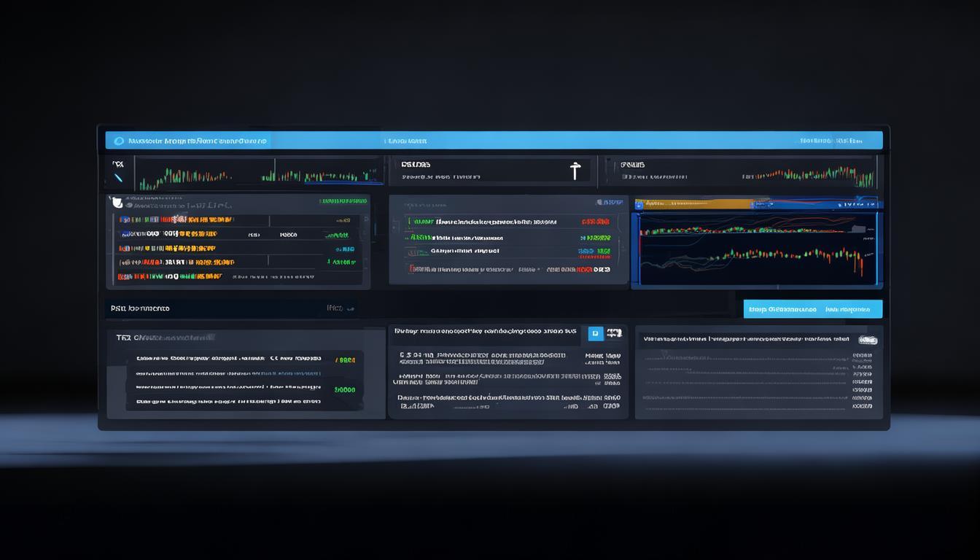This screenshot has height=560, width=980.
Task: Click the small blue icon left of the orange chart bar
Action: (x=639, y=205)
